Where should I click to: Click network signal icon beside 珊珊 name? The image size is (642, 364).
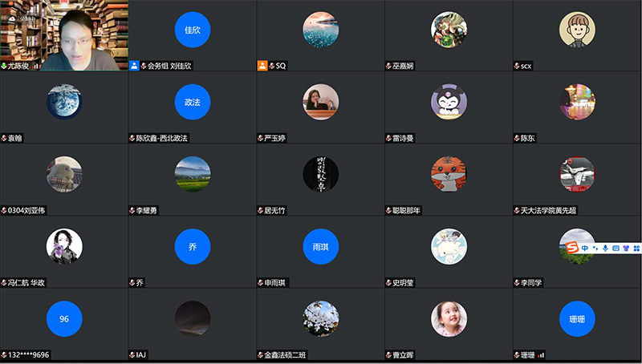541,354
